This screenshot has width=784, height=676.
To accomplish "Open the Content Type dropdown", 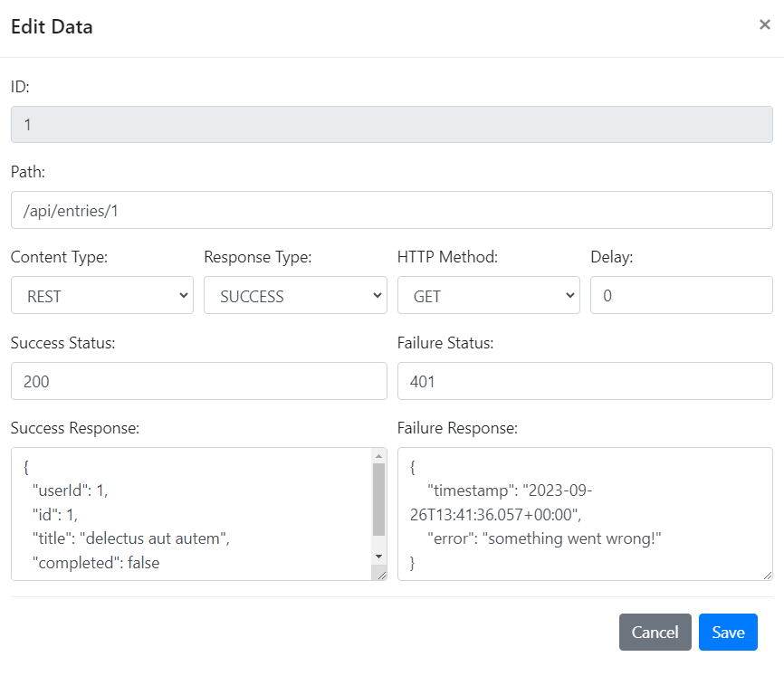I will click(102, 295).
